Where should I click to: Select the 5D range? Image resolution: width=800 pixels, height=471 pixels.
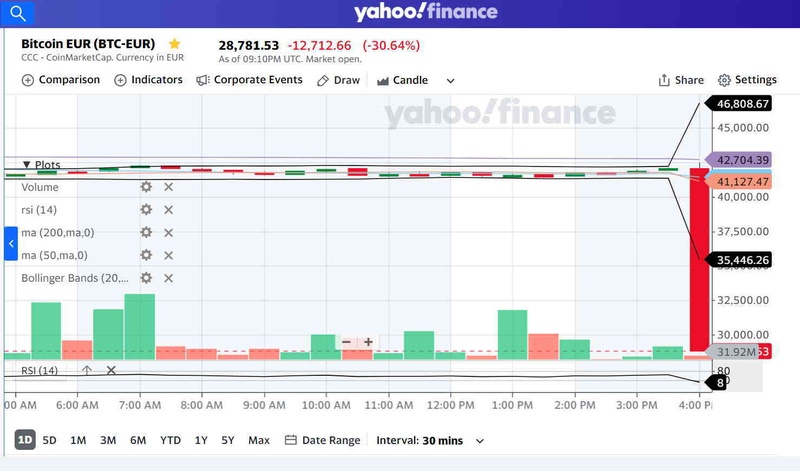click(x=49, y=440)
